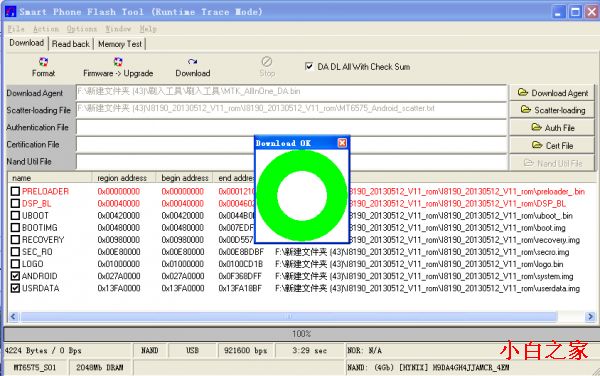Click the userdata.img file path
Screen dimensions: 600x376
click(427, 288)
